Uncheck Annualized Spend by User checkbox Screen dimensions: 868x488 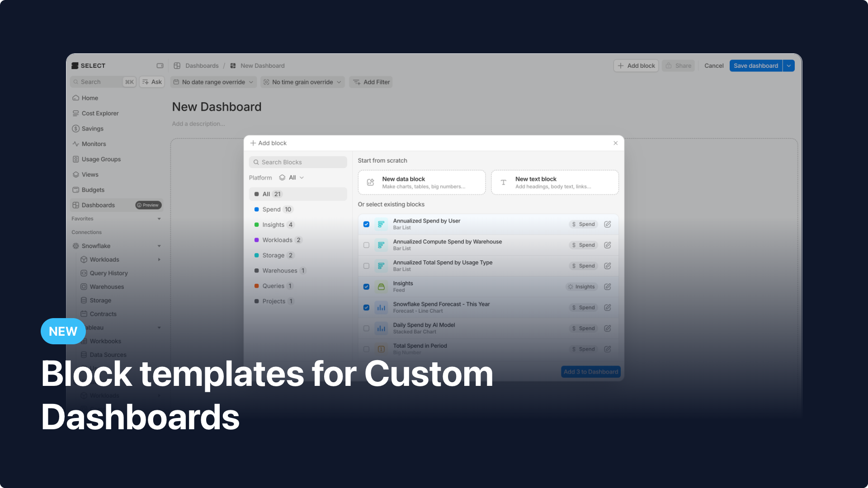pos(366,224)
